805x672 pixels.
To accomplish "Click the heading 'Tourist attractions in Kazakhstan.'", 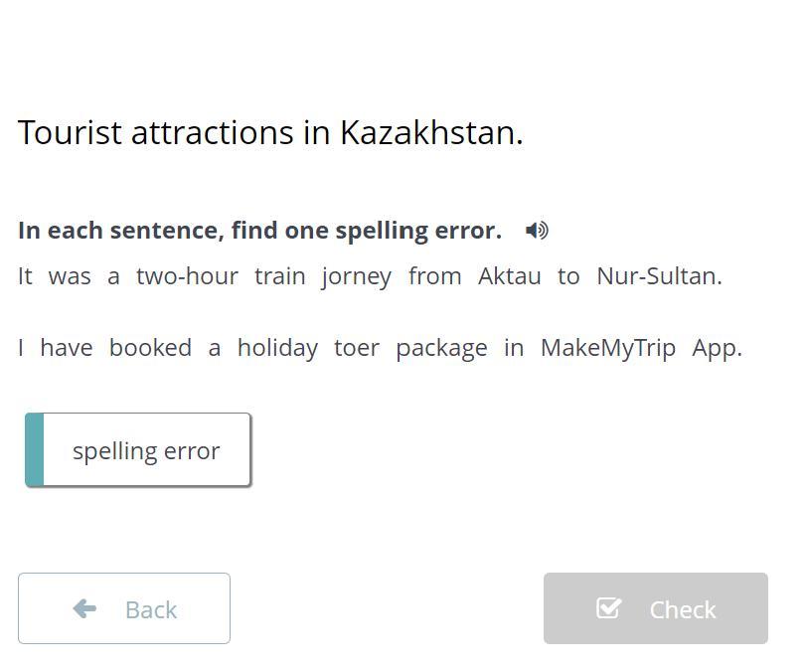I will click(270, 132).
